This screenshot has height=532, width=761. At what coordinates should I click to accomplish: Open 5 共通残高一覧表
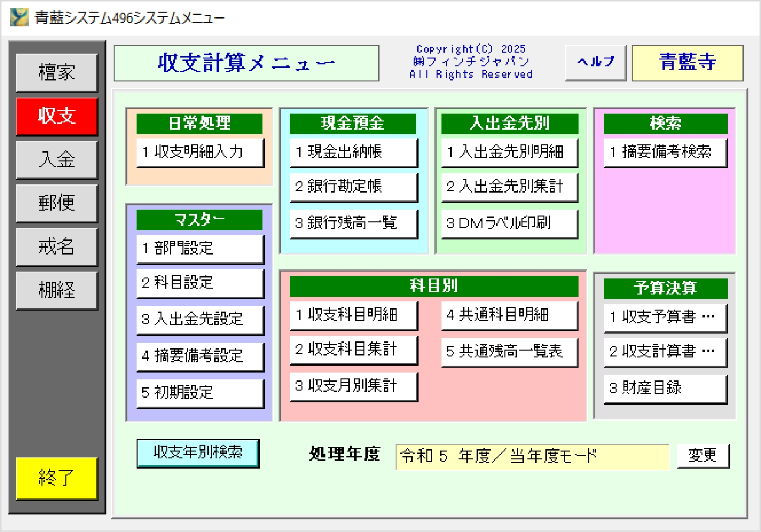tap(509, 352)
